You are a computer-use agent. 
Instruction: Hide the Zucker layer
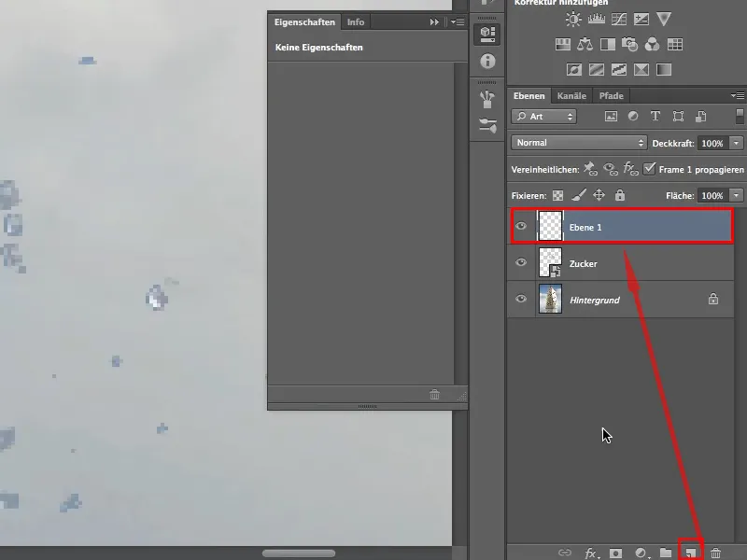pos(521,262)
